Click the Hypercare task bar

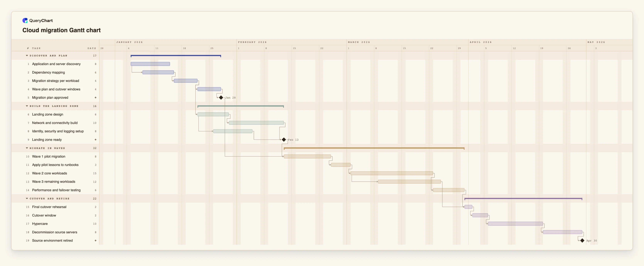point(515,224)
